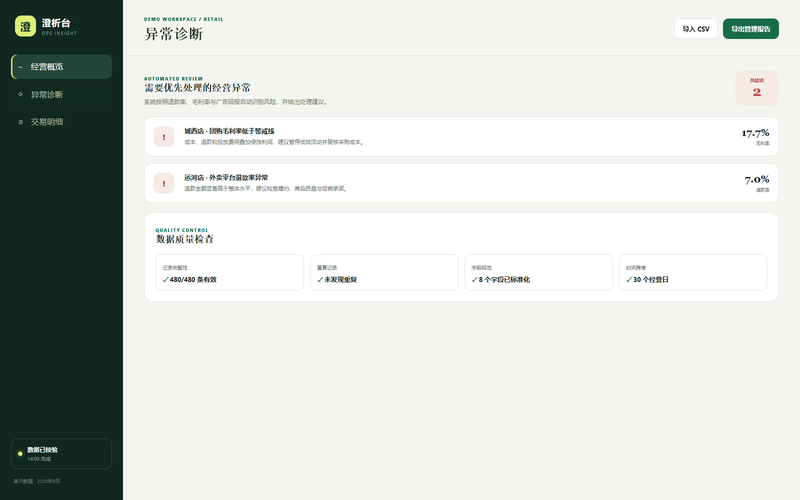
Task: Select 异常诊断 in the sidebar
Action: click(x=62, y=94)
